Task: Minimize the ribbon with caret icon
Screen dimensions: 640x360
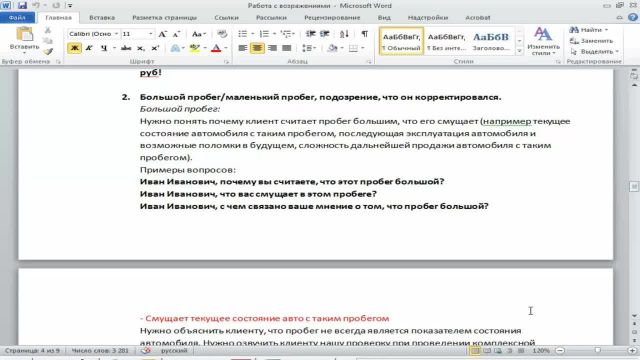Action: [619, 18]
